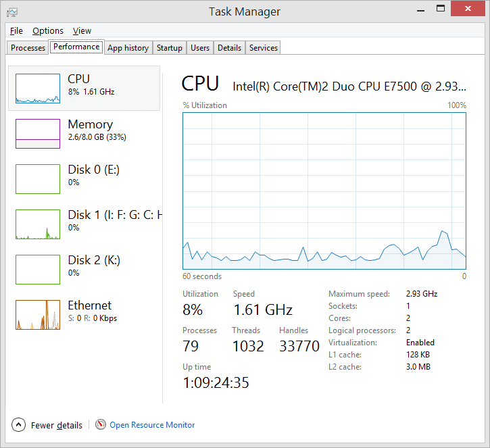This screenshot has width=490, height=448.
Task: Switch to the App history tab
Action: point(128,48)
